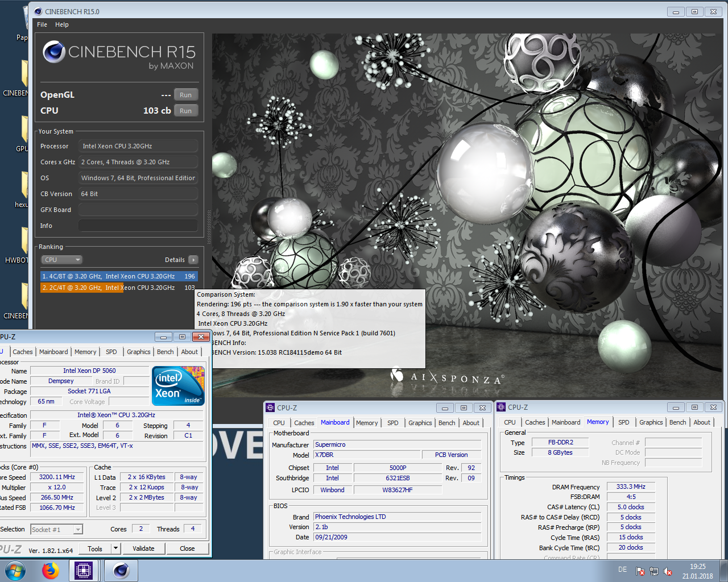Screen dimensions: 728x582
Task: Open Bench tab in middle CPU-Z window
Action: 447,423
